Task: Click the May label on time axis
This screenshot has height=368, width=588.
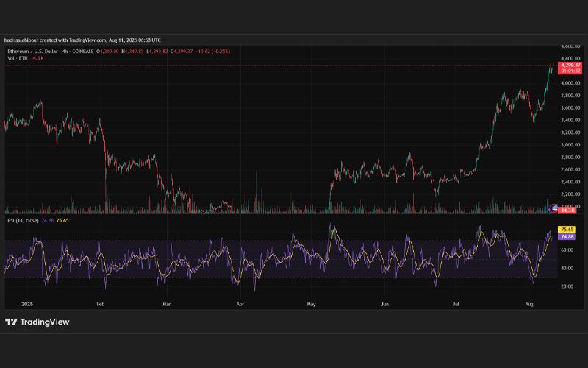Action: point(311,304)
